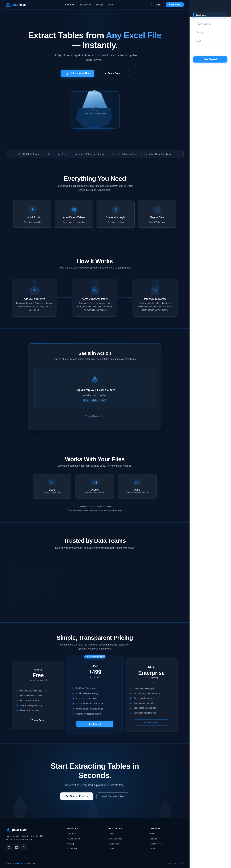The image size is (231, 868).
Task: Select How It Works in top navigation
Action: [x=85, y=5]
